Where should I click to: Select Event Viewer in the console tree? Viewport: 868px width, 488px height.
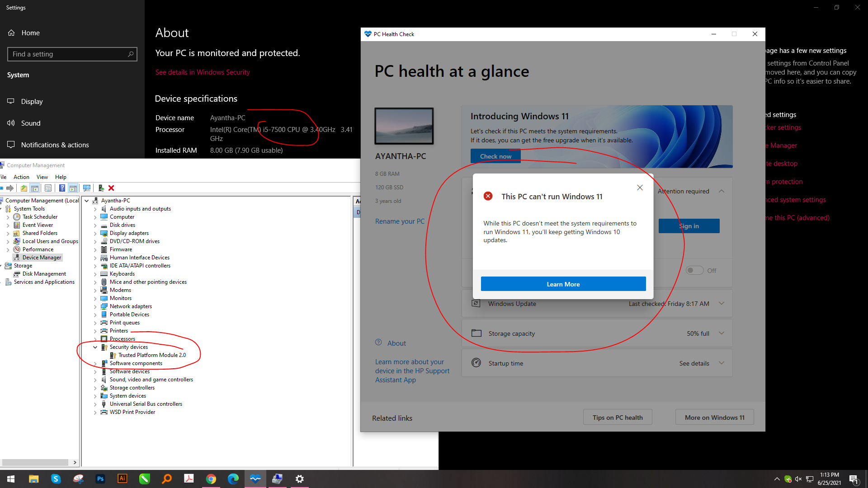click(38, 225)
